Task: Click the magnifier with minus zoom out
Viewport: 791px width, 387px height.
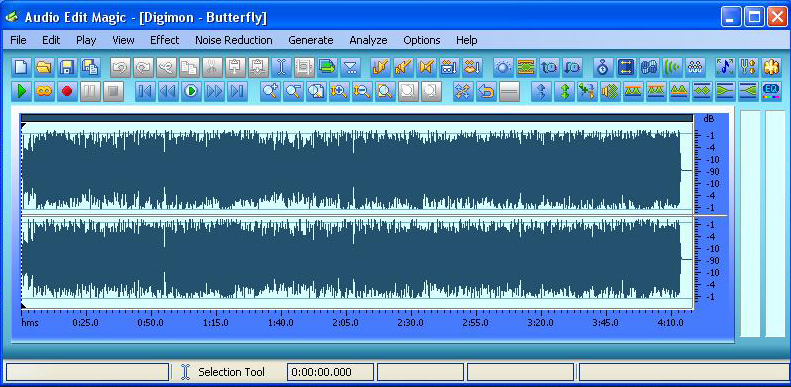Action: click(x=293, y=91)
